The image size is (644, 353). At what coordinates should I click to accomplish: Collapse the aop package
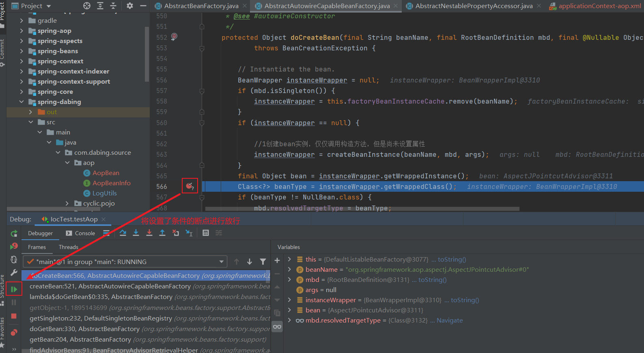(67, 162)
